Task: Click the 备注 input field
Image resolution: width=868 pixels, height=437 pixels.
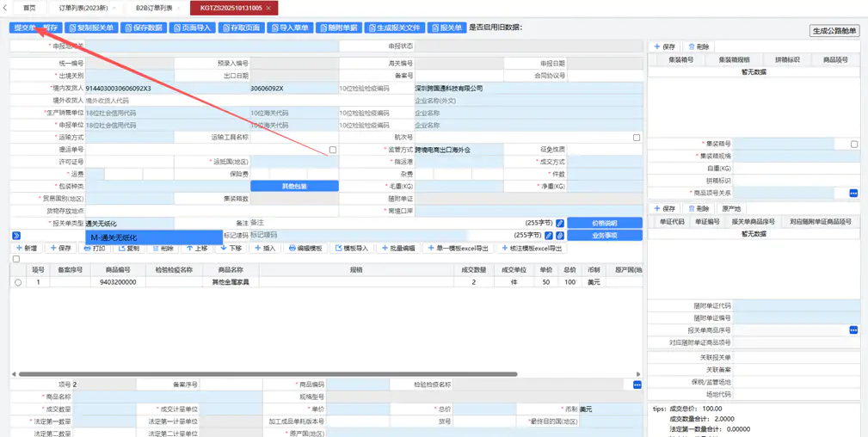Action: click(385, 223)
